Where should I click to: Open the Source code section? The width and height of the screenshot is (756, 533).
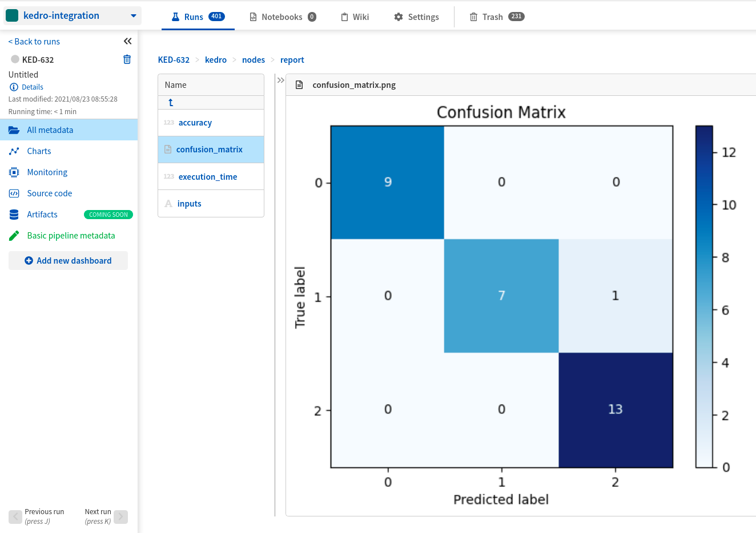point(14,193)
